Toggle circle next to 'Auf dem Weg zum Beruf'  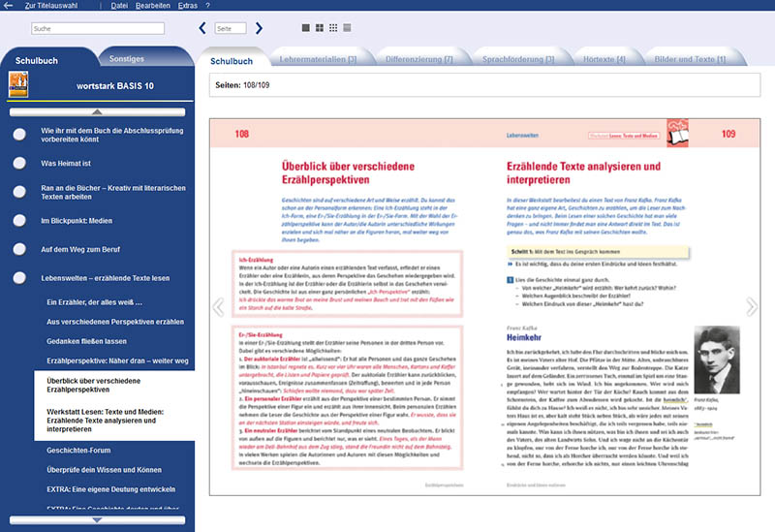(x=19, y=249)
